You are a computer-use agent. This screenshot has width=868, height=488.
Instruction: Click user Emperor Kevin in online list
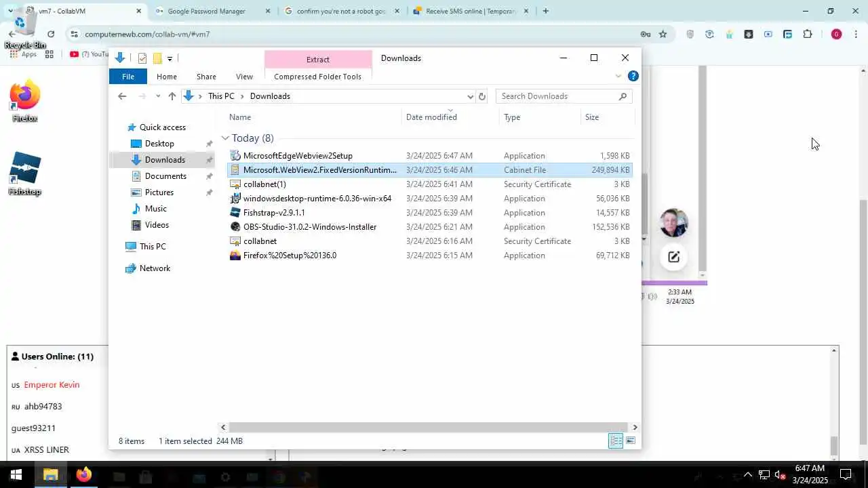(52, 385)
